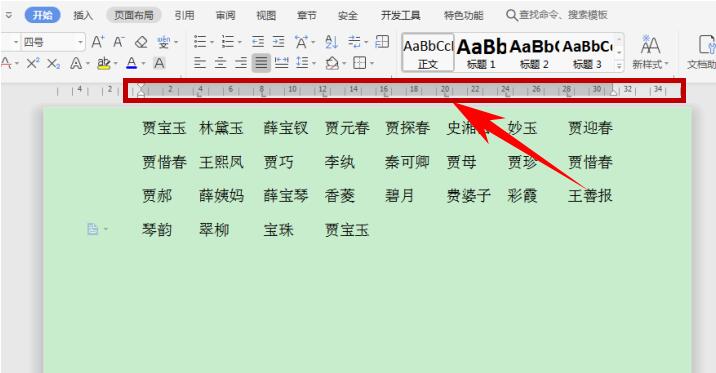Apply subscript formatting

(53, 63)
